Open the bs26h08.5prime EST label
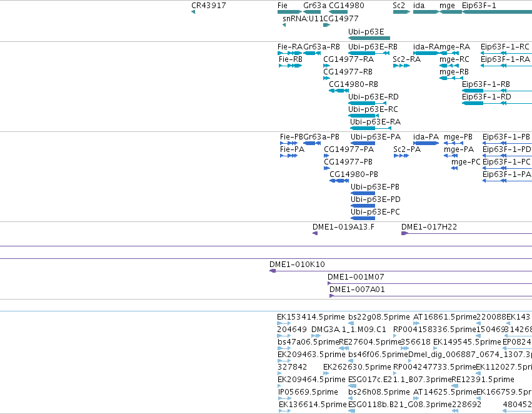The image size is (532, 414). [x=379, y=392]
